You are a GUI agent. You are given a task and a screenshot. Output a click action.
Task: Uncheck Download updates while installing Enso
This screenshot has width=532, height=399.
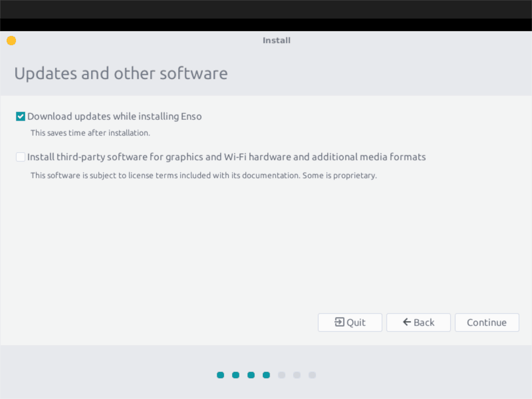[x=20, y=116]
